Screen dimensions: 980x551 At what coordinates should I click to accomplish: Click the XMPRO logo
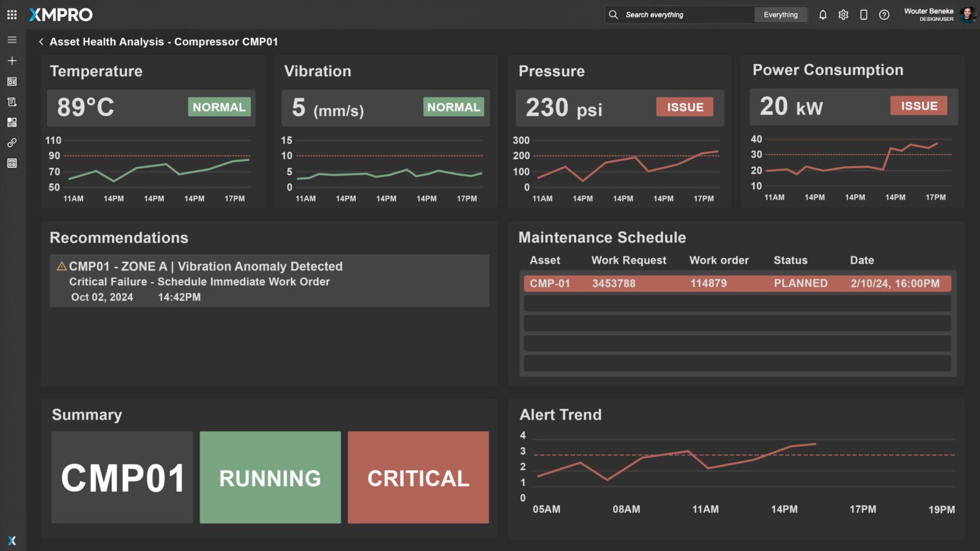(61, 15)
